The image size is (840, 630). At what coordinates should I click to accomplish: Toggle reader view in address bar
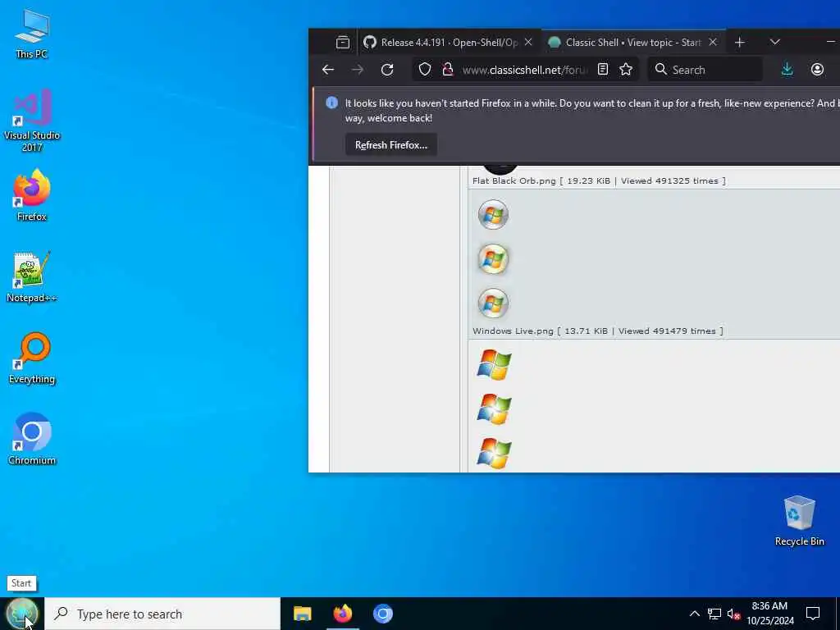coord(603,70)
